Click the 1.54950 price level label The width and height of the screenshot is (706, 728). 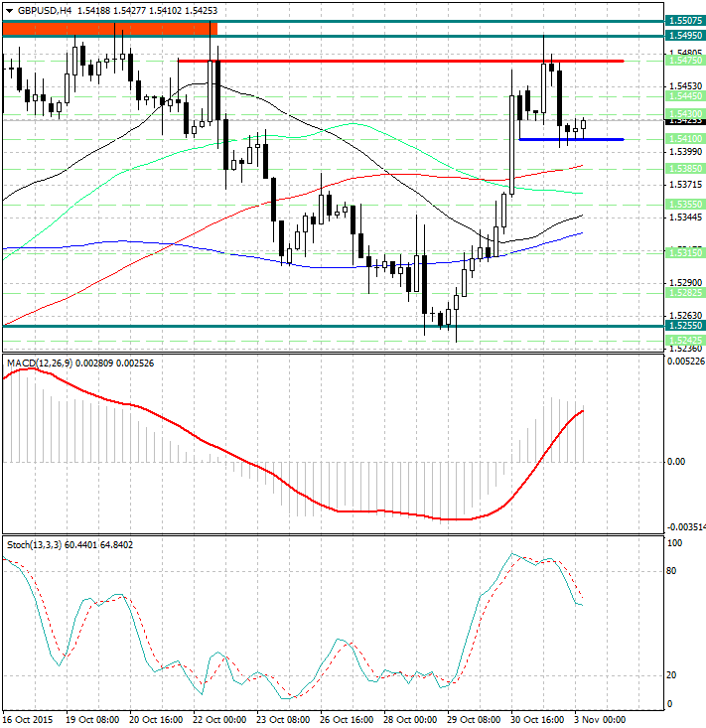tap(686, 36)
